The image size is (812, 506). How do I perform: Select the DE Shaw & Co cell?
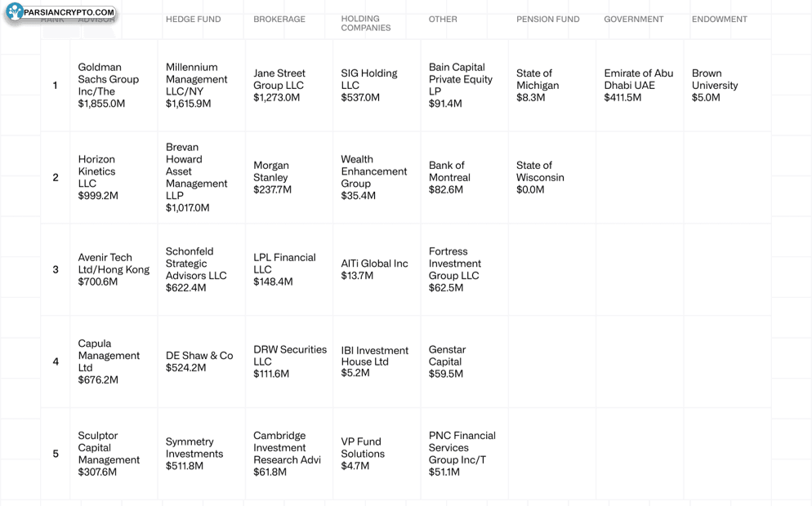[199, 362]
